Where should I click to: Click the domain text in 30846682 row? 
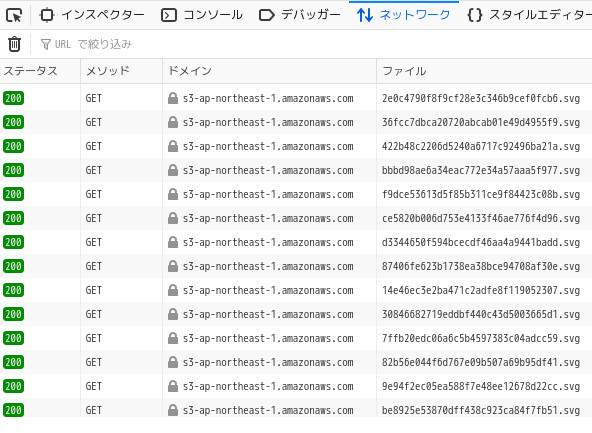(268, 314)
